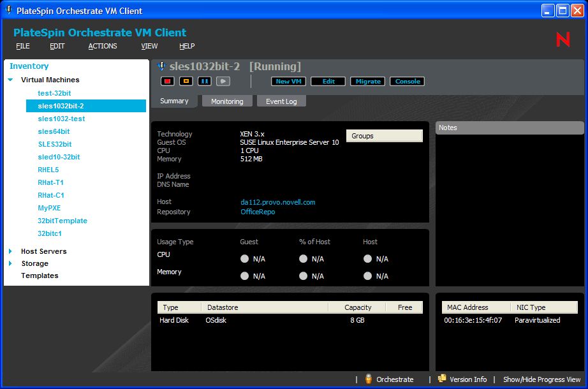Switch to the Event Log tab

click(281, 101)
